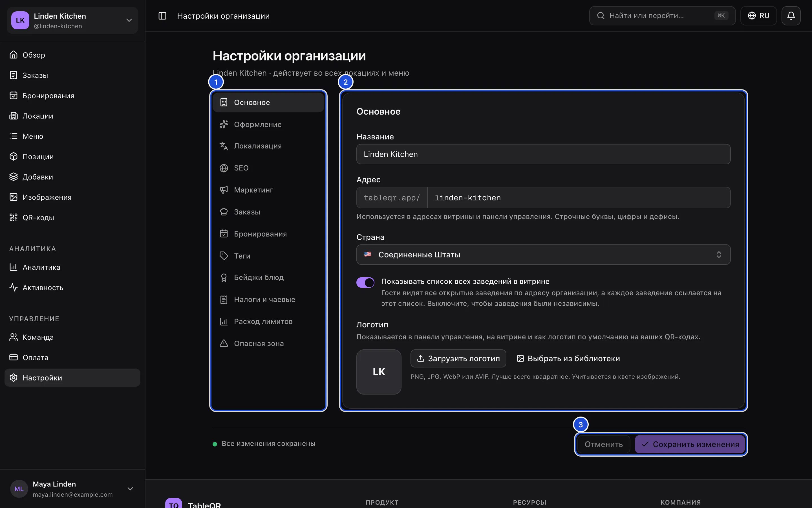
Task: Open Расход лимитов settings tab
Action: (268, 321)
